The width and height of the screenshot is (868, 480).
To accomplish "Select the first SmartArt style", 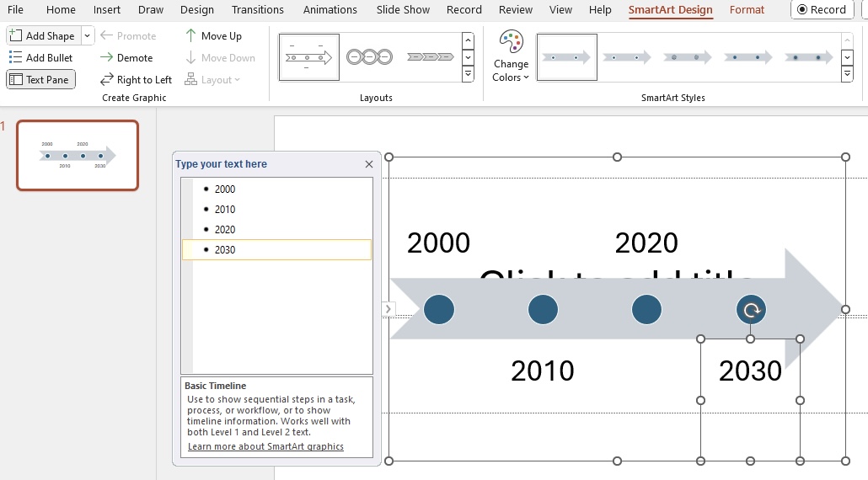I will (x=567, y=57).
